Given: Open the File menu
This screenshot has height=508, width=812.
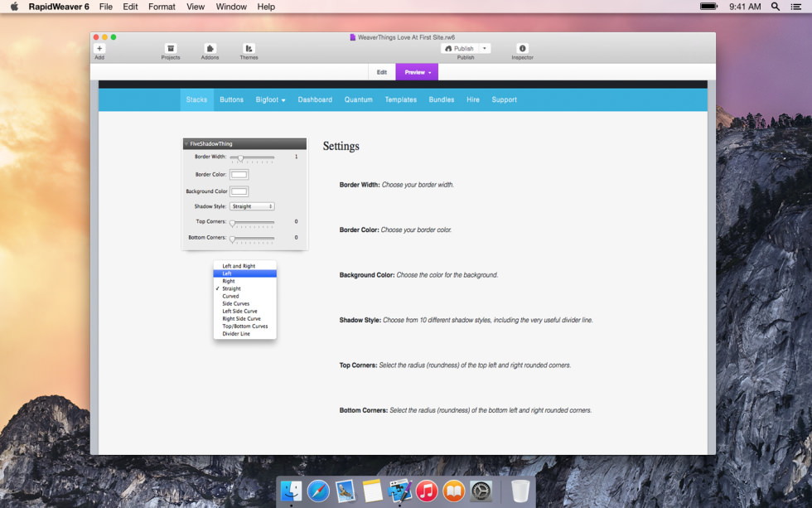Looking at the screenshot, I should tap(106, 7).
